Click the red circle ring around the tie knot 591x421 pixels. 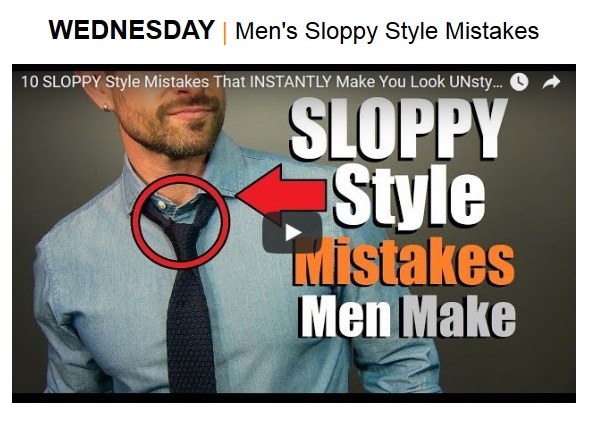pos(181,222)
